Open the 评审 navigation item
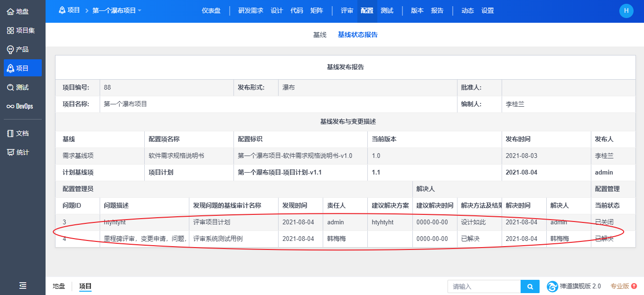The height and width of the screenshot is (295, 644). 346,10
